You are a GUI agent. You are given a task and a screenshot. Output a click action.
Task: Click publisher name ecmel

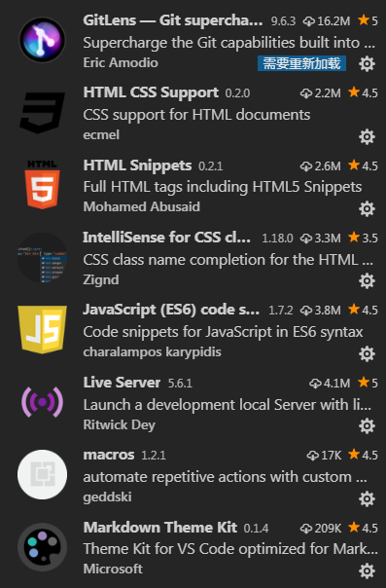(x=101, y=135)
